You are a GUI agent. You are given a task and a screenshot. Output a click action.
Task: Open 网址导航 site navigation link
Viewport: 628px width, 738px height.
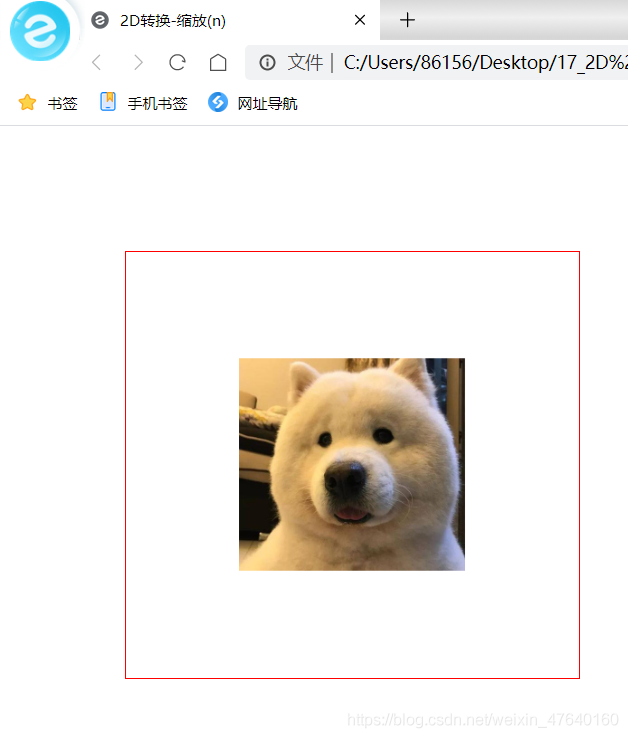267,103
